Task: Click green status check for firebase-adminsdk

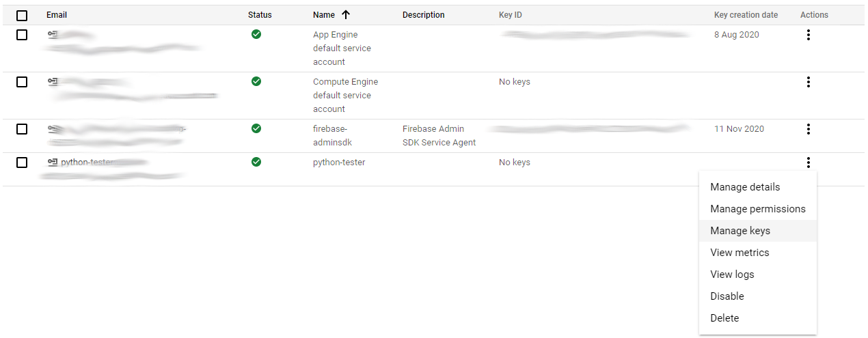Action: click(x=256, y=128)
